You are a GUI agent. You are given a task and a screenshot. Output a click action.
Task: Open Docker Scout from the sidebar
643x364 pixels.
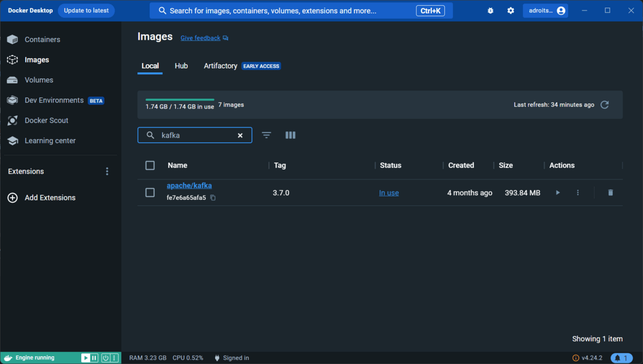44,120
